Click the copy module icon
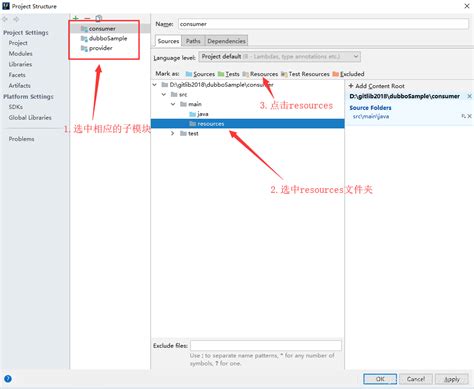 99,18
